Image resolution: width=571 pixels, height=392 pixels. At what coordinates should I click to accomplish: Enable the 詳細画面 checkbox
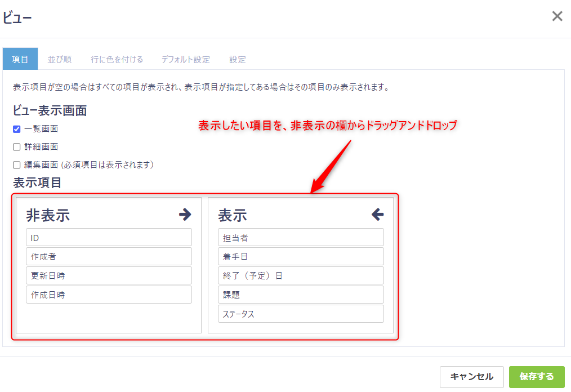tap(17, 147)
